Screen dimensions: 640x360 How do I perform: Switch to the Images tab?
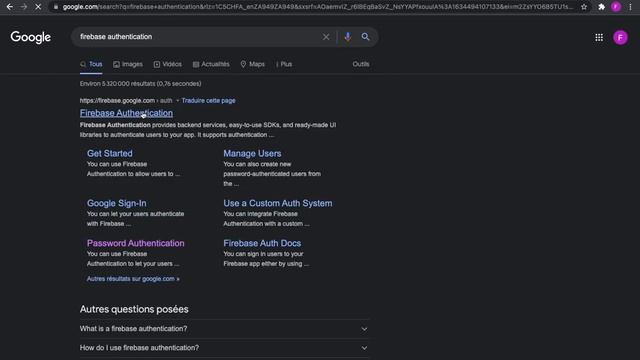(x=128, y=64)
